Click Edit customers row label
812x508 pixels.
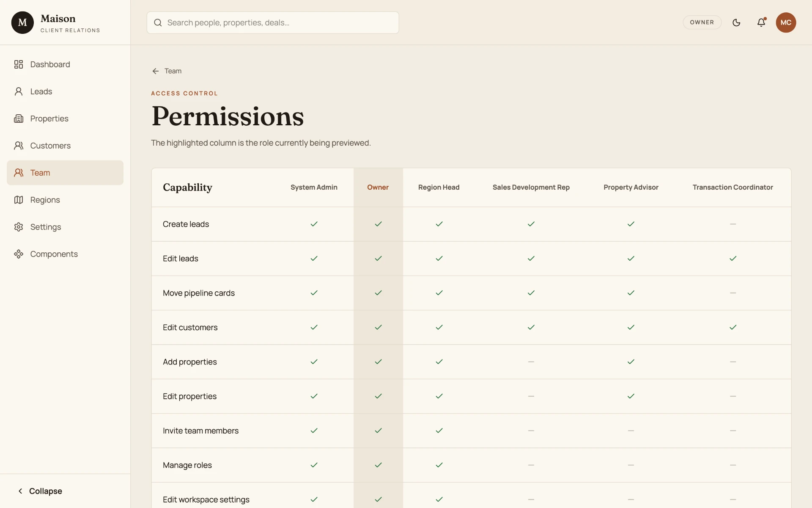click(190, 327)
